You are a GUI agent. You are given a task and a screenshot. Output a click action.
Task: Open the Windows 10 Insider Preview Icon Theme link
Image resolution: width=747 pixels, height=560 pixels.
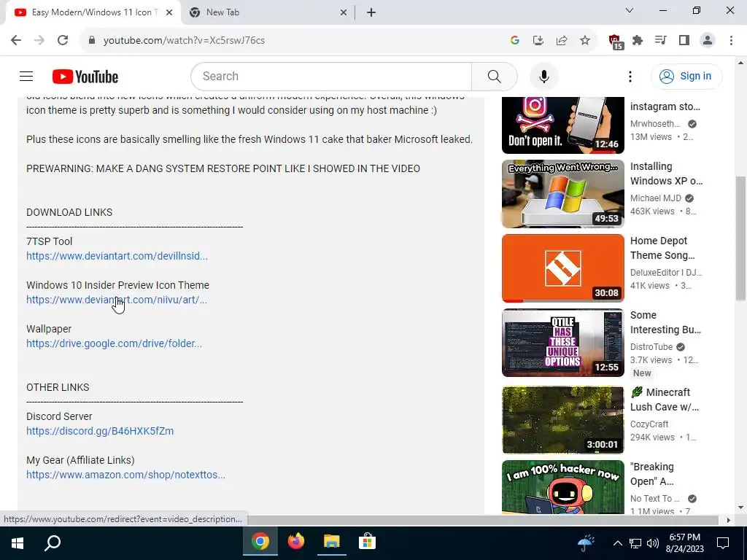pos(117,300)
